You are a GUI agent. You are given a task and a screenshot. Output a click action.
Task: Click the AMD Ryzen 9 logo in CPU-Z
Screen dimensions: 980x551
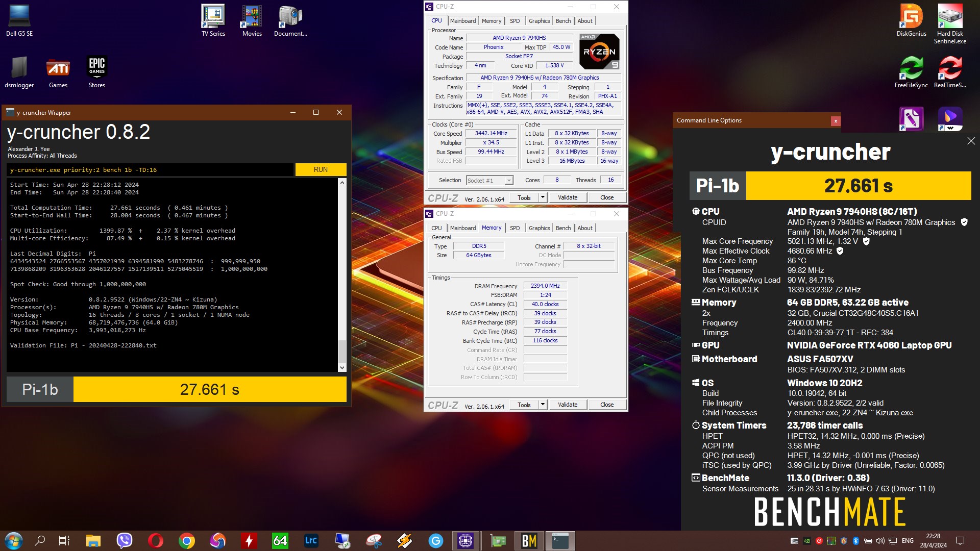600,52
